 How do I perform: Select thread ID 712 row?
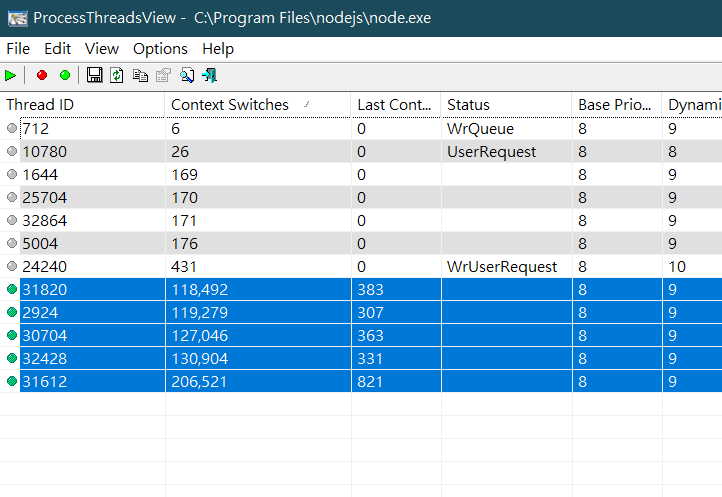[x=361, y=129]
